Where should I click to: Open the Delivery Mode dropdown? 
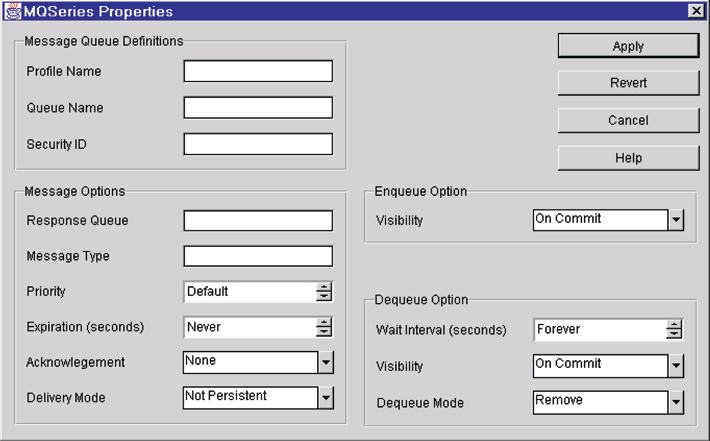point(325,397)
